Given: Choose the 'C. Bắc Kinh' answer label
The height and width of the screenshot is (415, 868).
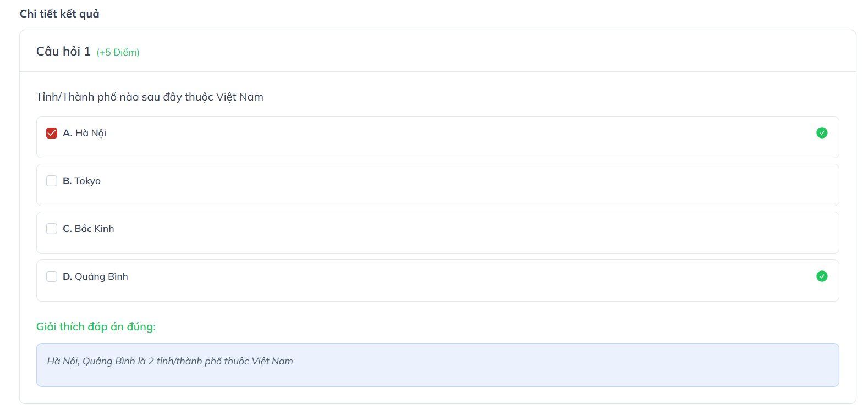Looking at the screenshot, I should 89,229.
